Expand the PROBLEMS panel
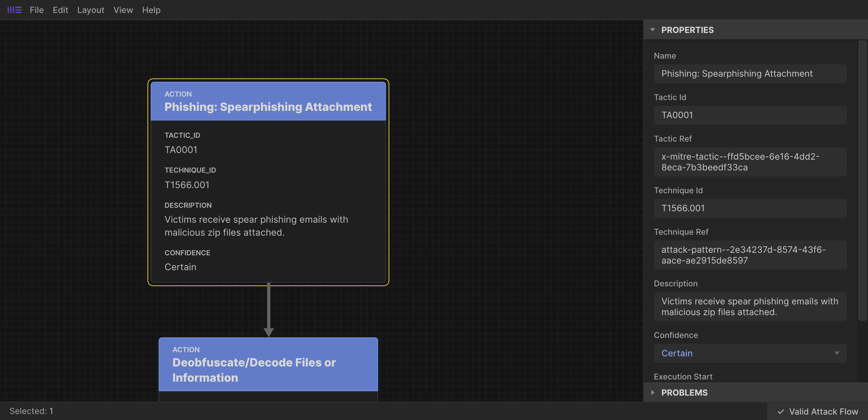This screenshot has height=420, width=868. [x=653, y=392]
